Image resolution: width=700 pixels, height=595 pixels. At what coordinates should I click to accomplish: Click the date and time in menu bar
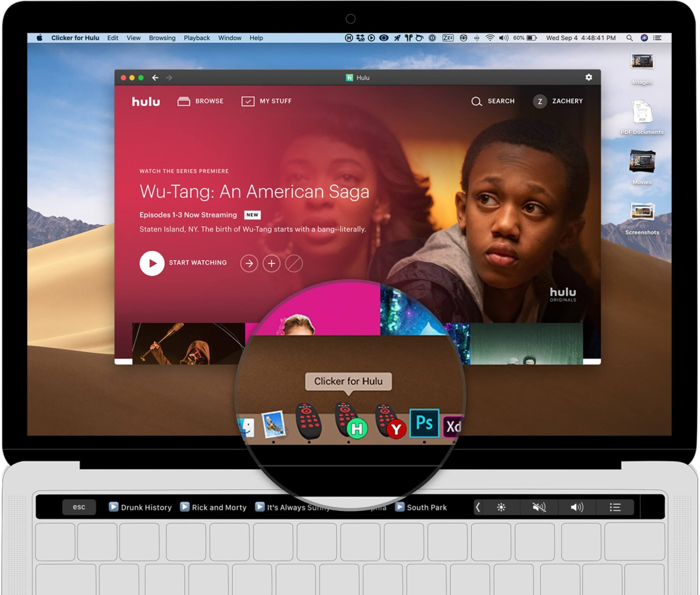click(x=581, y=38)
